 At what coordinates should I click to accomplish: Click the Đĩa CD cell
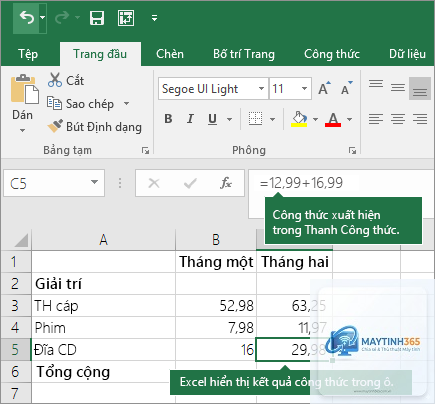pyautogui.click(x=103, y=350)
